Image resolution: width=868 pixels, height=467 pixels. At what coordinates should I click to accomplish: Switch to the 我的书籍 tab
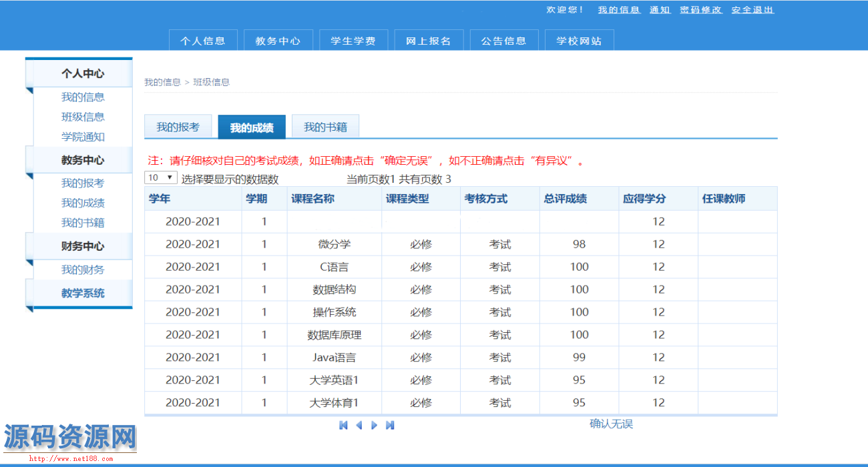325,127
